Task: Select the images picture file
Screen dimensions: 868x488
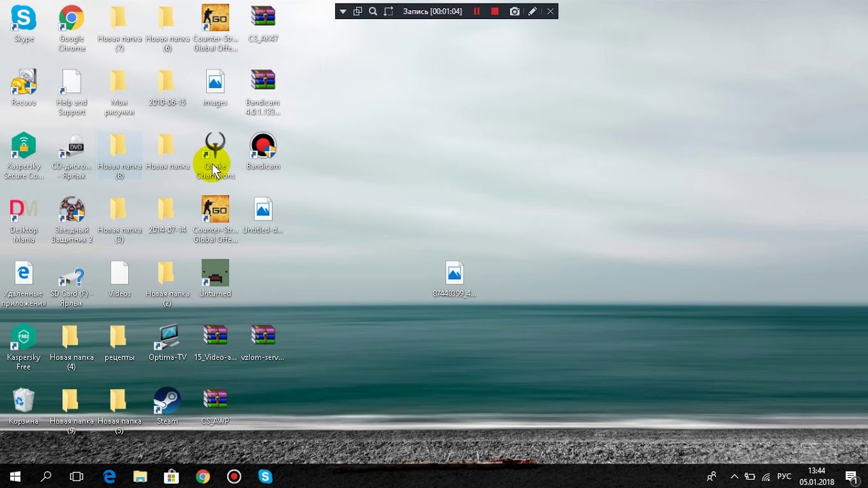Action: (x=215, y=87)
